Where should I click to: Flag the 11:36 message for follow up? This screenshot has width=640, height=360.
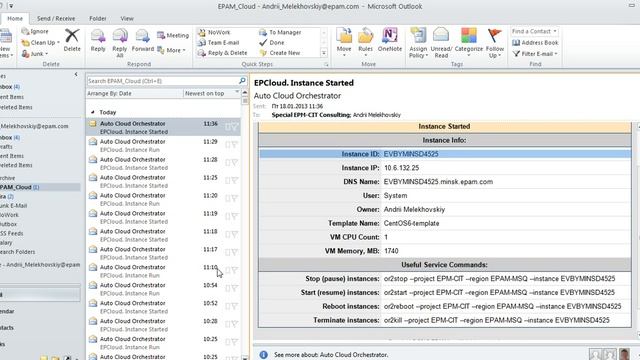point(234,127)
